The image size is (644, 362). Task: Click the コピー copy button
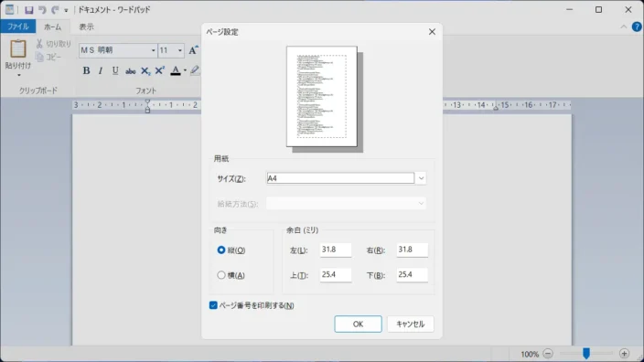[48, 57]
